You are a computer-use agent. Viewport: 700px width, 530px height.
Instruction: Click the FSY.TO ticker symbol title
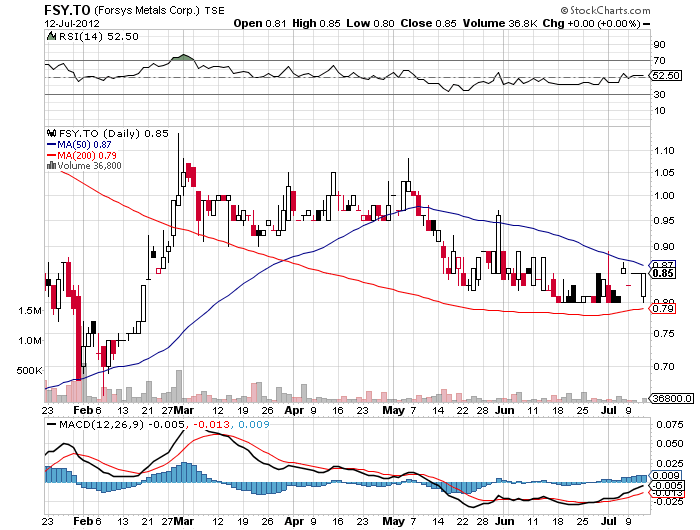click(x=67, y=10)
